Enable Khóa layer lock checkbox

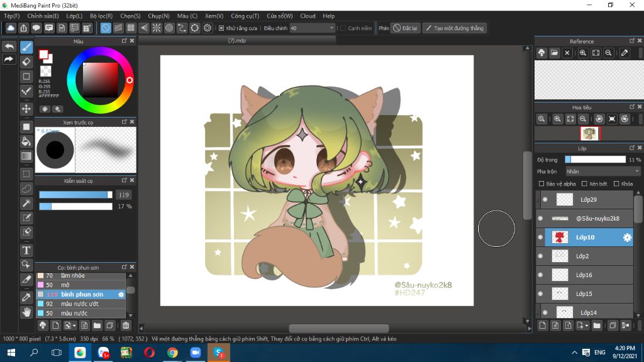pyautogui.click(x=616, y=184)
